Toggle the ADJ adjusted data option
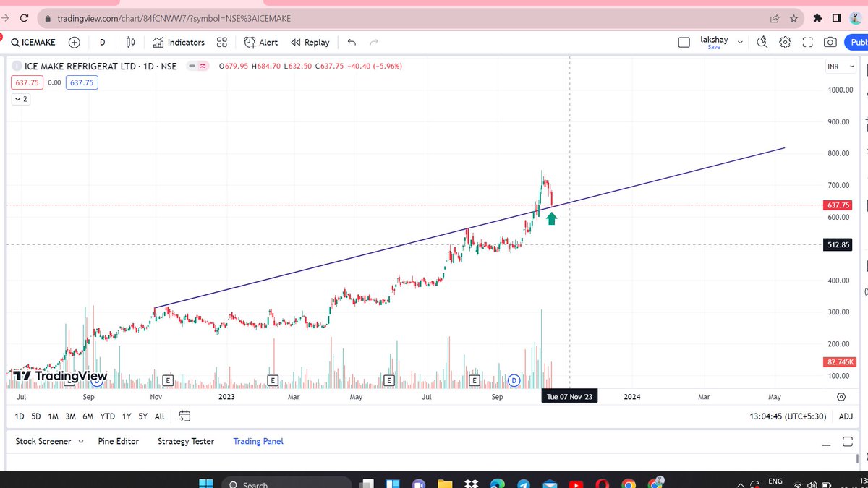 [x=845, y=416]
